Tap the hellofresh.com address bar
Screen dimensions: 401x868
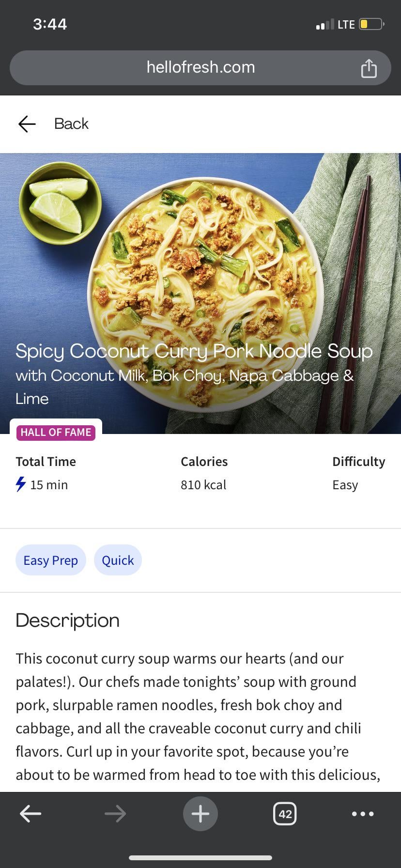point(200,67)
